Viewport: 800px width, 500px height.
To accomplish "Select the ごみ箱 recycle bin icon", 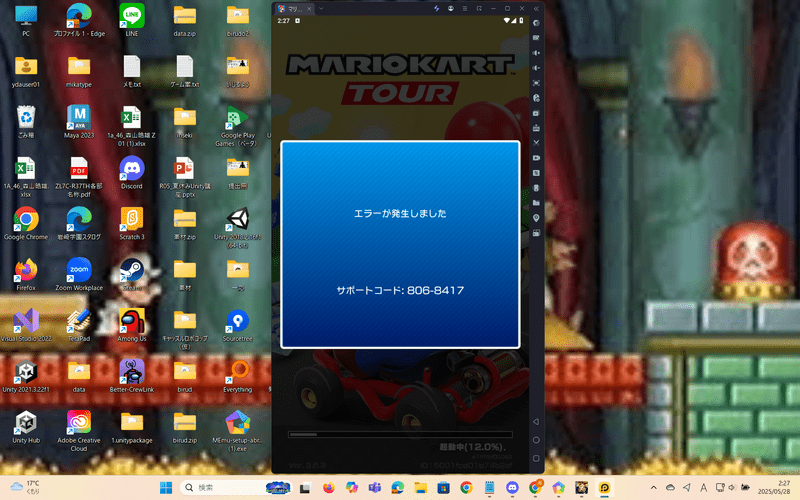I will coord(26,122).
